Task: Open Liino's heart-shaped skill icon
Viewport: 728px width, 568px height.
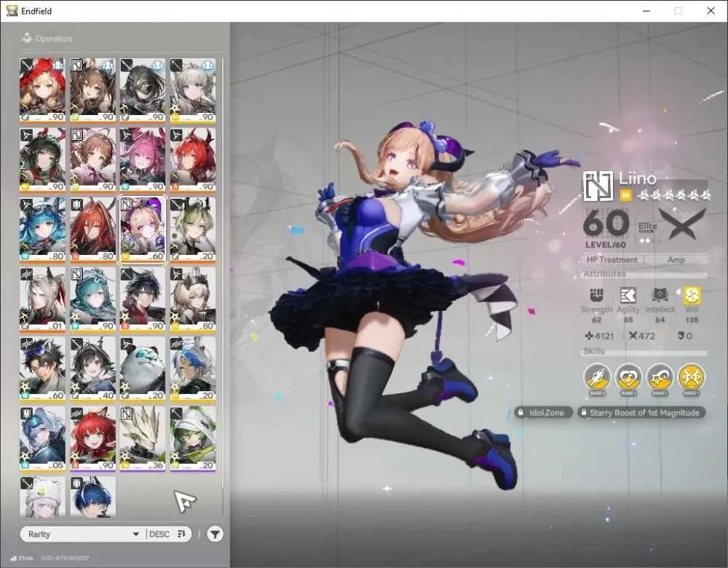Action: point(628,378)
